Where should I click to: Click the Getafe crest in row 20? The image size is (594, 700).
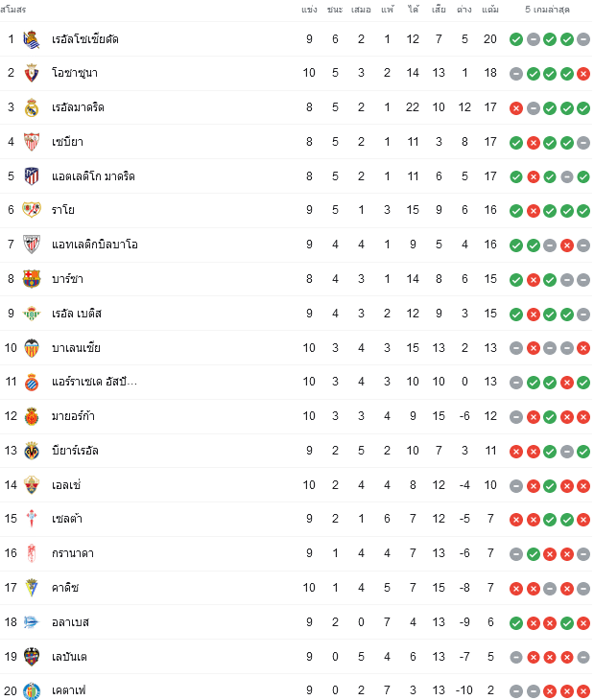pos(32,690)
